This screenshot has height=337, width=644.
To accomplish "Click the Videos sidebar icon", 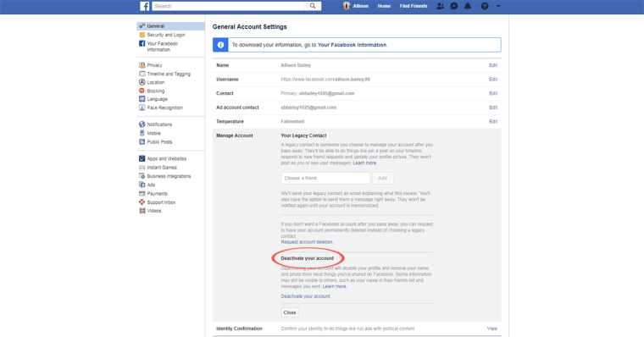I will tap(142, 211).
